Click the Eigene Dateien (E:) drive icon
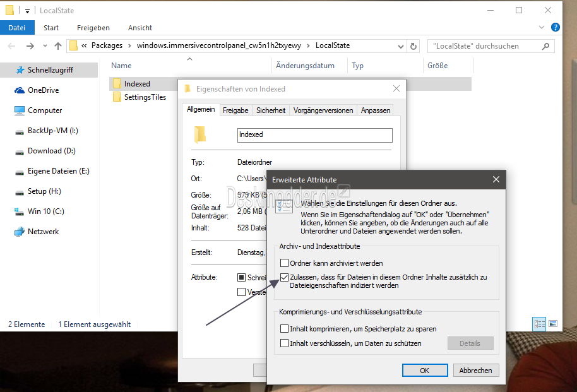Viewport: 577px width, 392px height. [x=19, y=172]
